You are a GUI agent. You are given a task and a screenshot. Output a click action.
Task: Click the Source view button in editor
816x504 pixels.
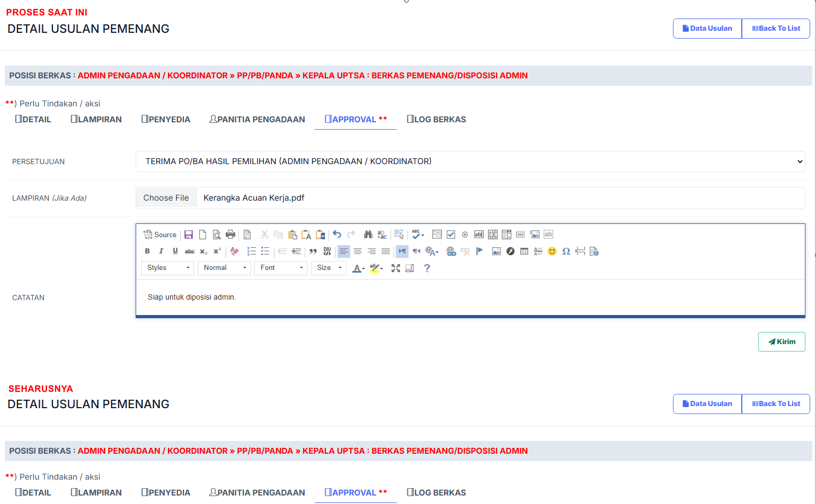click(160, 235)
